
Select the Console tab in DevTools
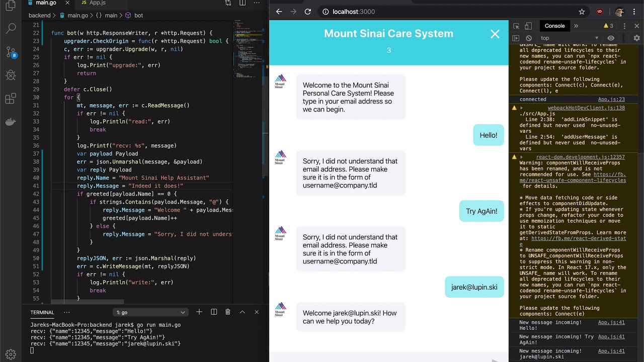pos(554,26)
